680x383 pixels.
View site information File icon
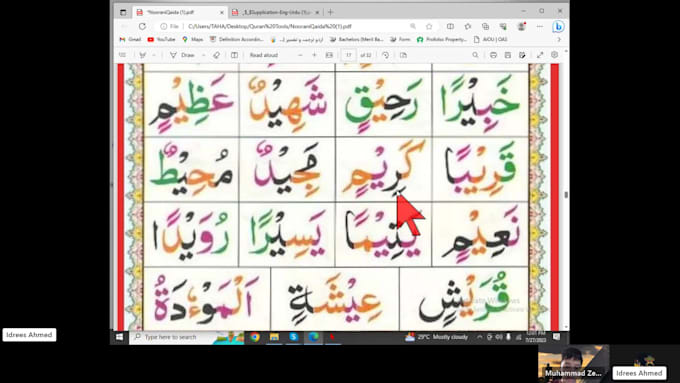point(170,26)
